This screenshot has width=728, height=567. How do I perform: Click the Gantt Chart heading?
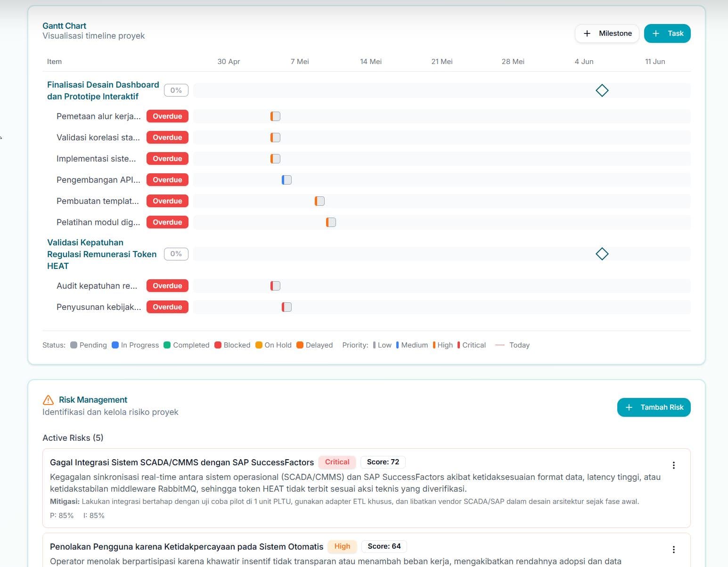point(65,26)
